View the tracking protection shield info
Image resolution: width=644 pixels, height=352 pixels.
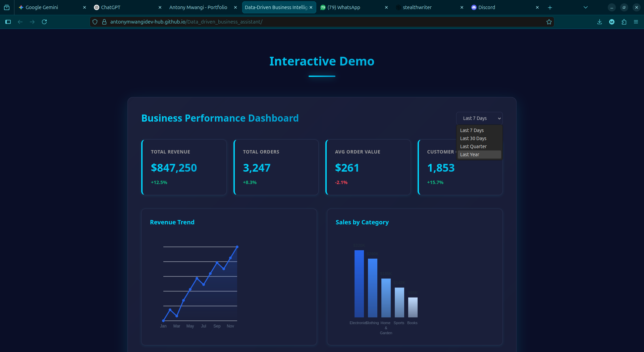pyautogui.click(x=95, y=22)
